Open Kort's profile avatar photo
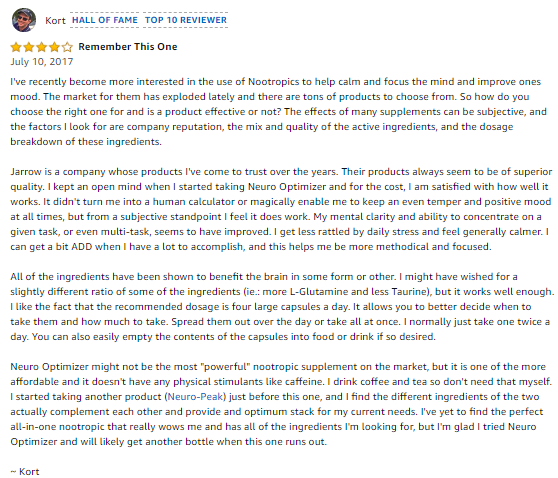Viewport: 558px width, 478px height. coord(24,20)
